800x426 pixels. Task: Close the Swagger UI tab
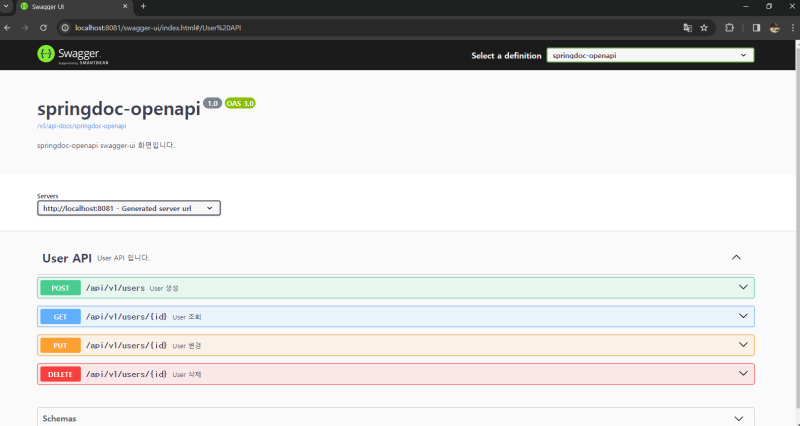(125, 7)
